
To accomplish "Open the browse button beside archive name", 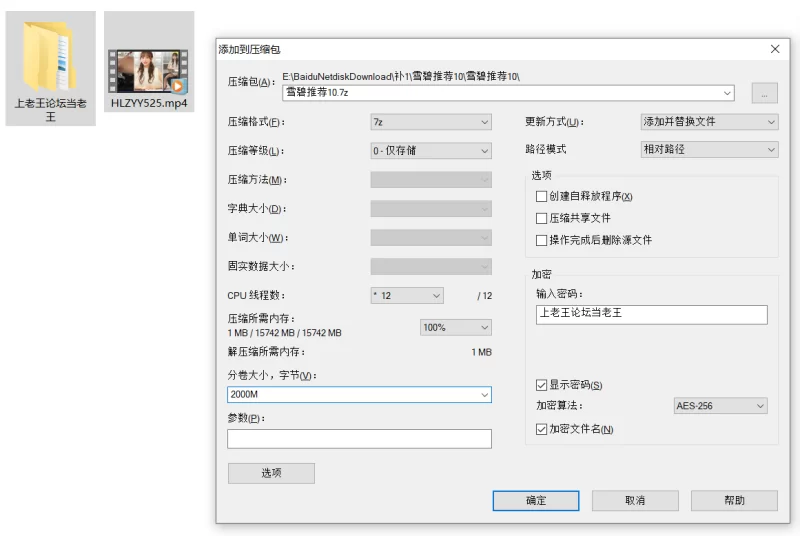I will point(764,93).
